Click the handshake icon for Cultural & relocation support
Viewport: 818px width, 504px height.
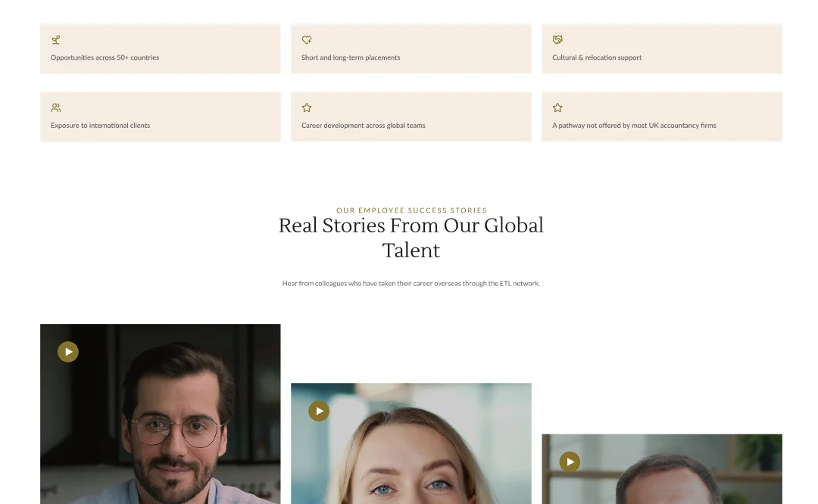pyautogui.click(x=557, y=40)
